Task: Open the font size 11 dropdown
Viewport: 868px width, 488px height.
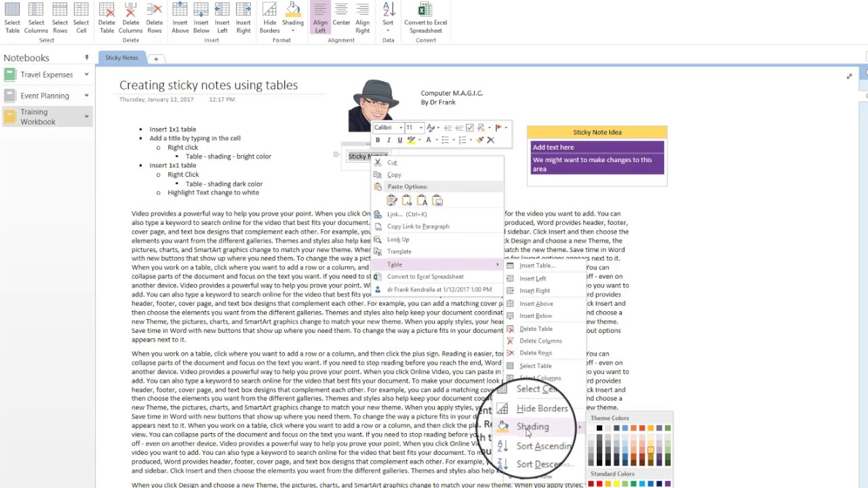Action: click(x=420, y=127)
